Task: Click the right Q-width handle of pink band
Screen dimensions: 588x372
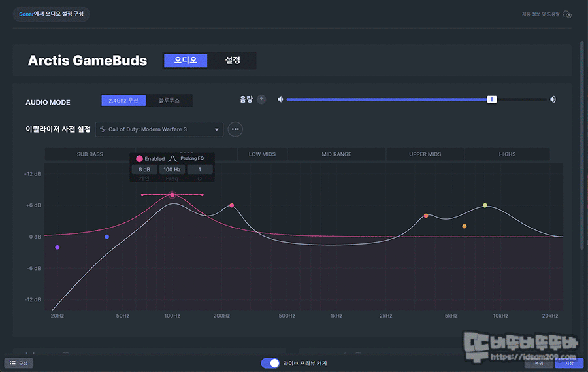Action: (202, 195)
